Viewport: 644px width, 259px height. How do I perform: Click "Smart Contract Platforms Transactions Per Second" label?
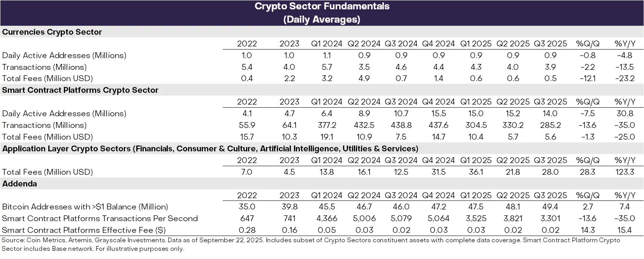point(100,218)
